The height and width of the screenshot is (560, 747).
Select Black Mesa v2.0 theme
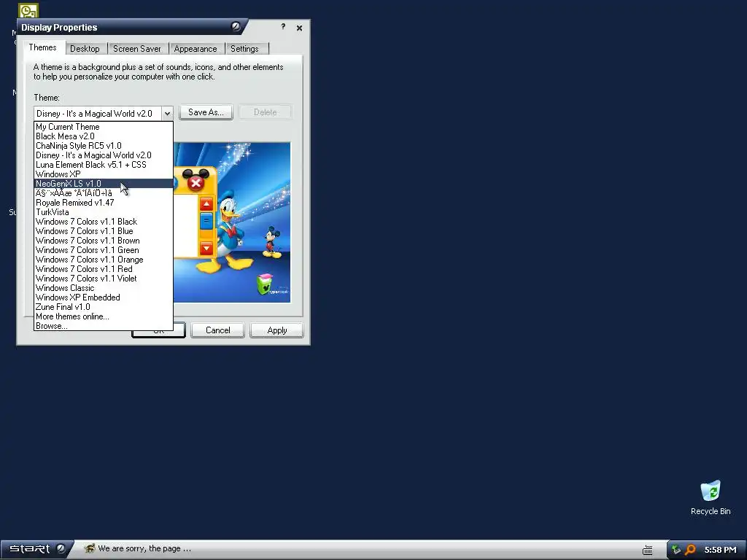[x=104, y=136]
